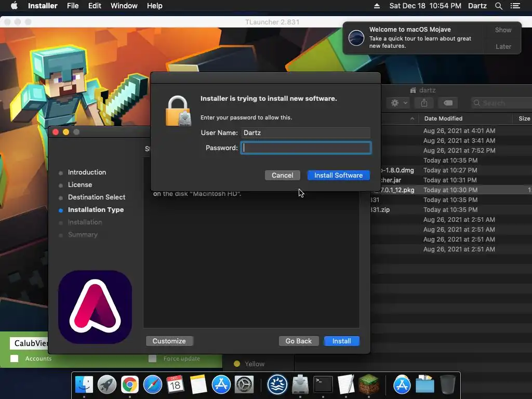The height and width of the screenshot is (399, 532).
Task: Open the Apple menu
Action: click(x=14, y=6)
